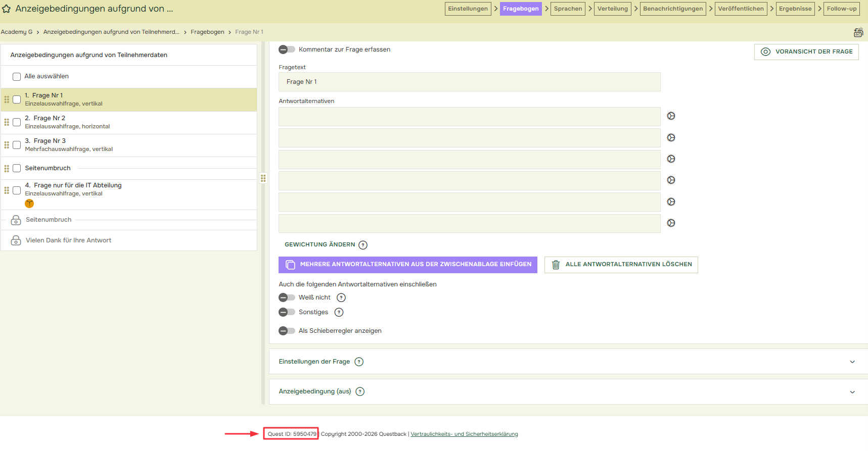Enable the Weiß nicht answer option
The height and width of the screenshot is (451, 868).
[287, 297]
